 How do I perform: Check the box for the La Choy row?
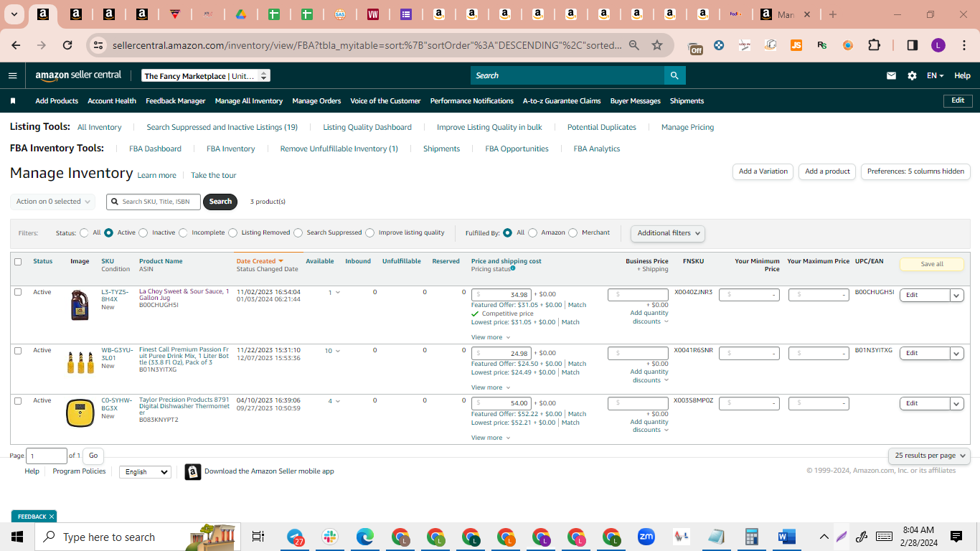18,292
